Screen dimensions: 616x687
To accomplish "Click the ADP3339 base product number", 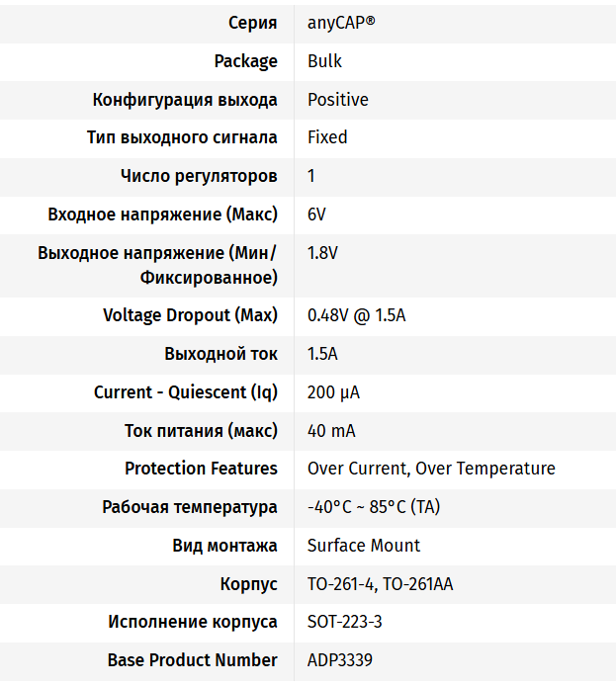I will point(339,660).
